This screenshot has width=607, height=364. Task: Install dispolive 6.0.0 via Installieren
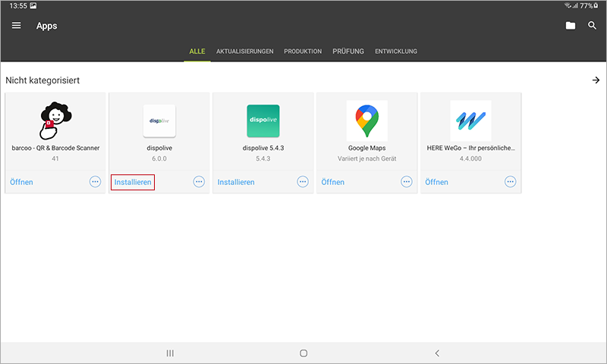(133, 182)
